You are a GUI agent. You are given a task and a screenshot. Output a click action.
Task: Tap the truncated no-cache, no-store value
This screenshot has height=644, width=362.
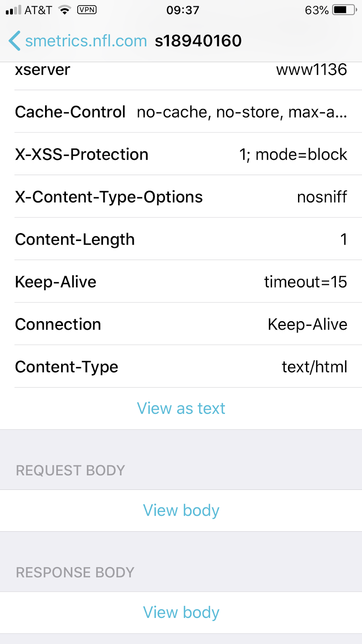242,112
